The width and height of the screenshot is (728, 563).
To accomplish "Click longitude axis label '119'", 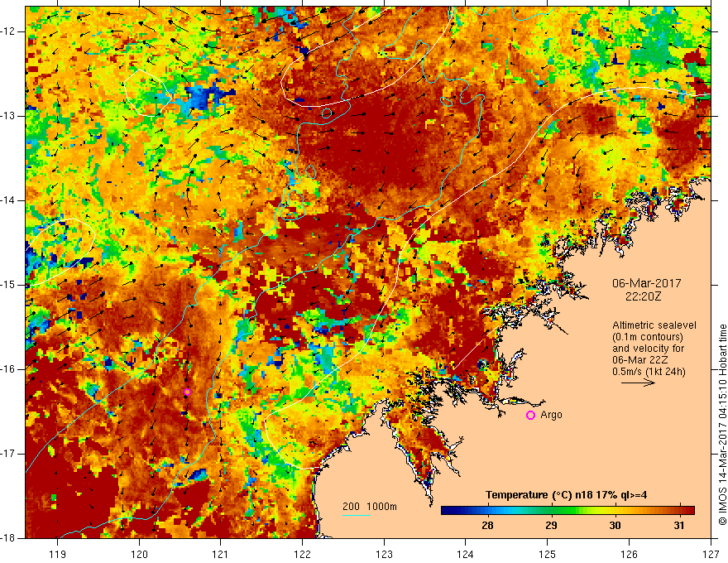I will [58, 554].
